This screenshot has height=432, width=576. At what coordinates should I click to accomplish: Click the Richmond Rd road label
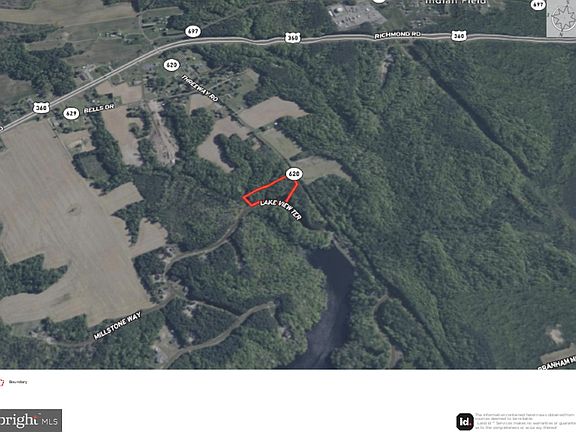[397, 35]
